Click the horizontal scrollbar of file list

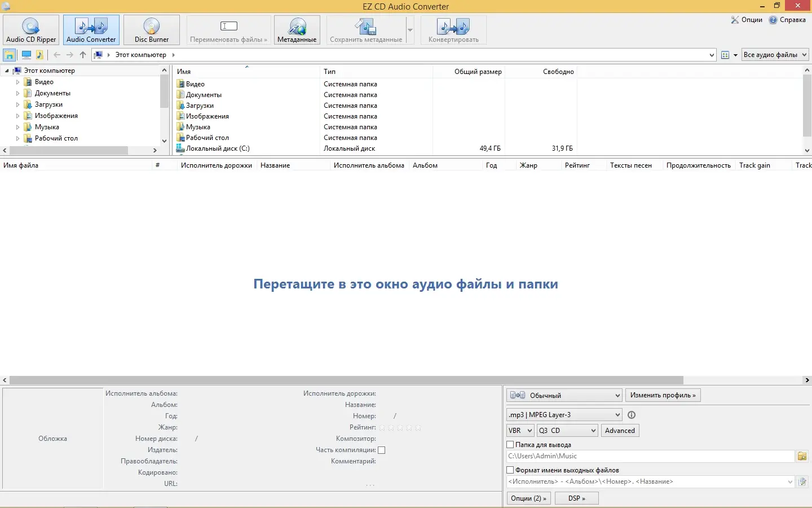[346, 380]
